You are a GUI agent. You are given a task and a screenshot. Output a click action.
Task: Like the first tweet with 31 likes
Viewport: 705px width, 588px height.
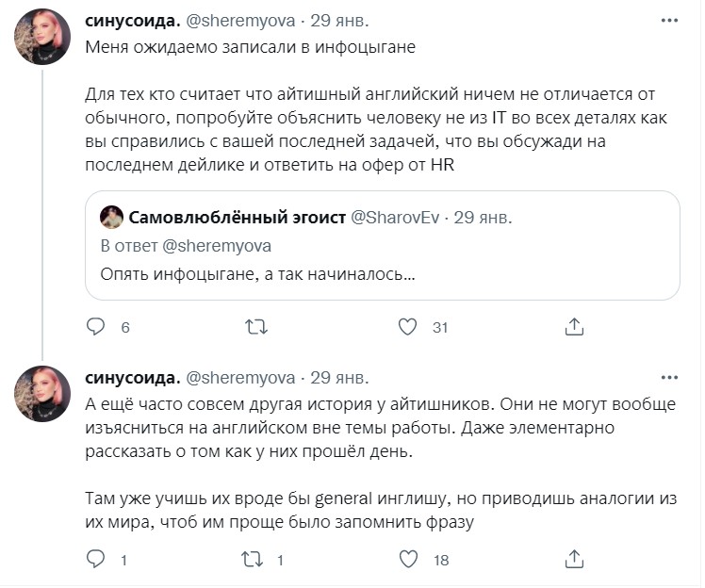click(408, 327)
